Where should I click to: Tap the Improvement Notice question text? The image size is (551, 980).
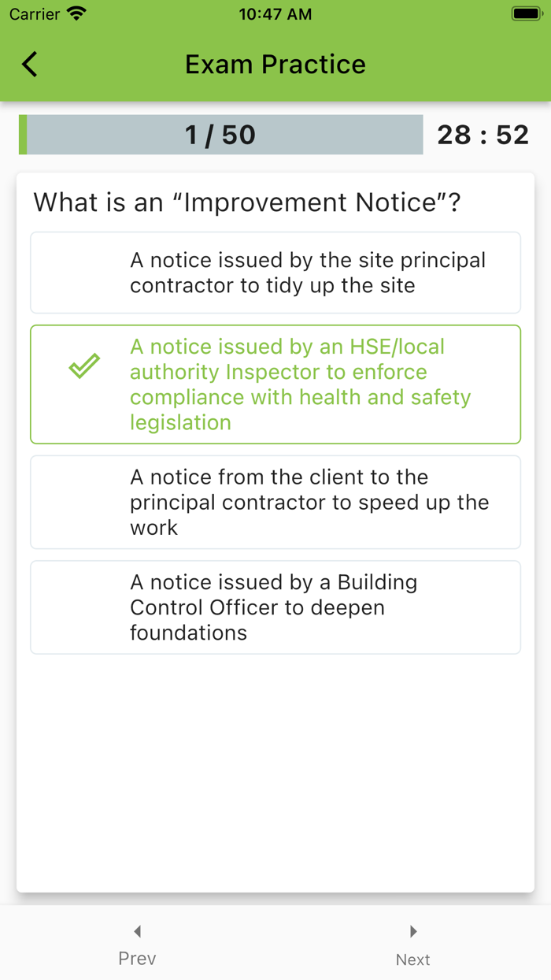click(x=247, y=202)
